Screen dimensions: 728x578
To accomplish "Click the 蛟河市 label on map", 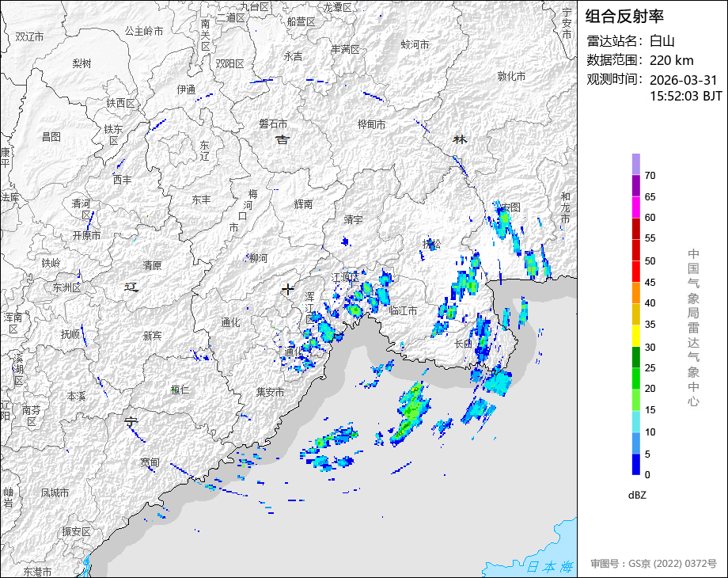I will click(415, 44).
